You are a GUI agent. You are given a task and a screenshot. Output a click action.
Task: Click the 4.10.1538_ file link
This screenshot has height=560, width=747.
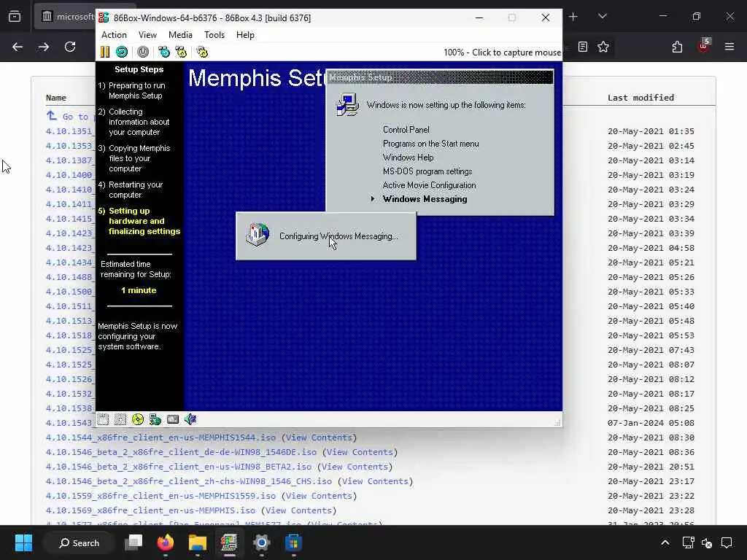pyautogui.click(x=70, y=408)
